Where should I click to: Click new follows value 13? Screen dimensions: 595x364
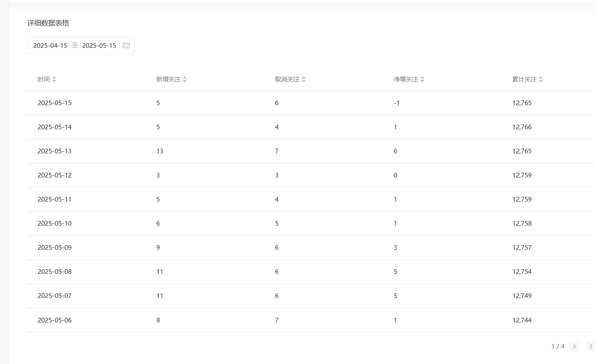160,151
